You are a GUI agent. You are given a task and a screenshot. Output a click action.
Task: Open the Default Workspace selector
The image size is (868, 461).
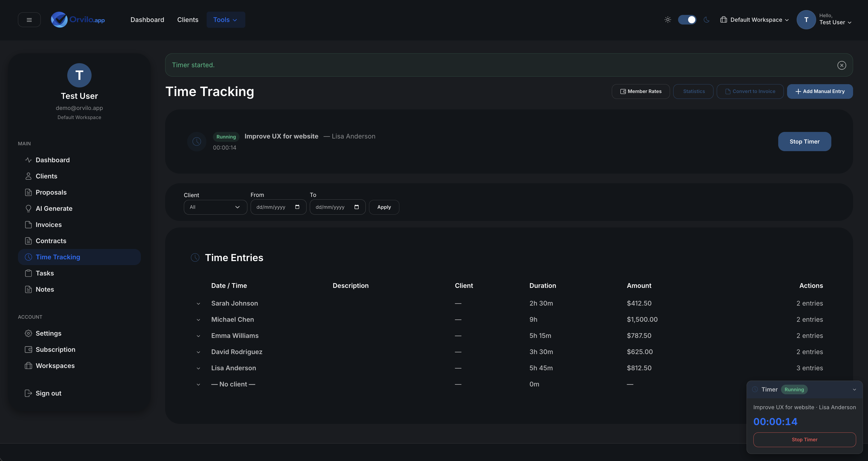[754, 19]
